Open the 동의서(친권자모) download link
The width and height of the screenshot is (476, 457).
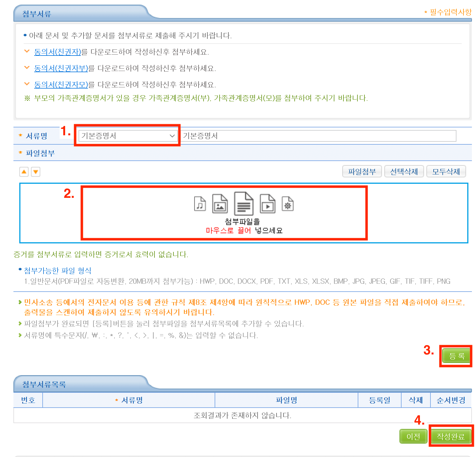coord(61,85)
